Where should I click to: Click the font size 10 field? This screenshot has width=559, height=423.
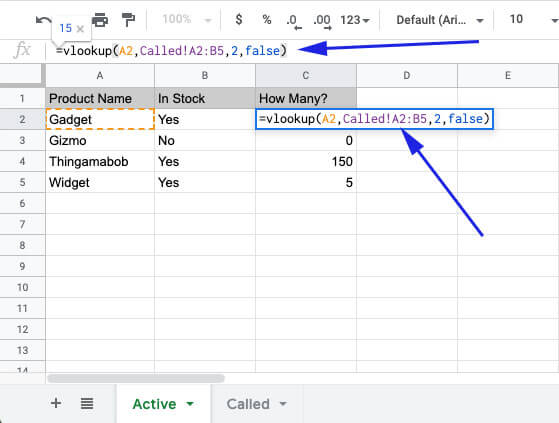(516, 19)
